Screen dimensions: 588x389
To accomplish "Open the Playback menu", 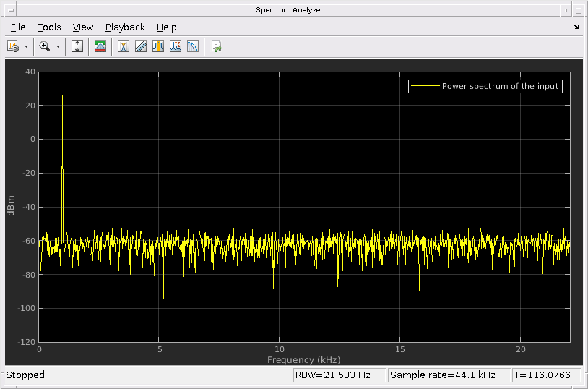I will 125,27.
